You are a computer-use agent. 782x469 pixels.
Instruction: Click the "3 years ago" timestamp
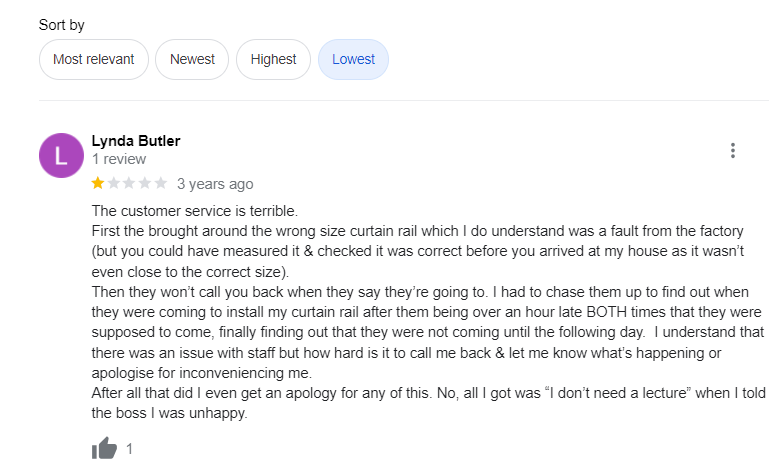coord(215,184)
